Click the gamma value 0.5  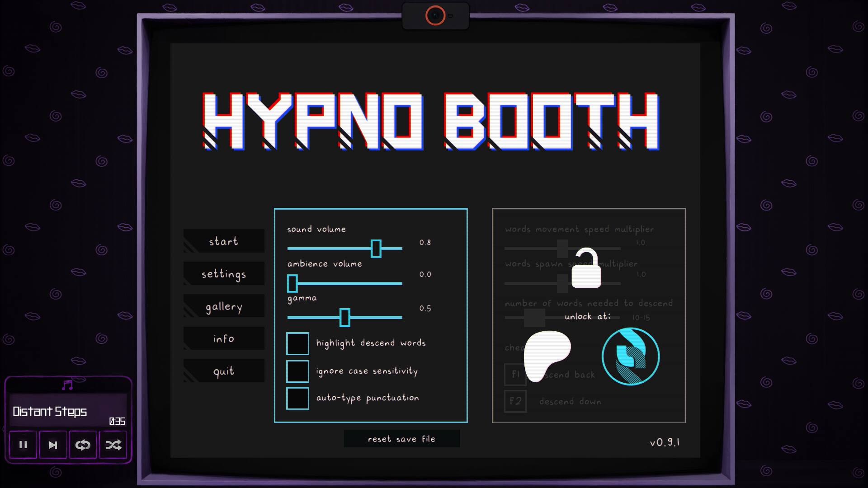point(425,308)
